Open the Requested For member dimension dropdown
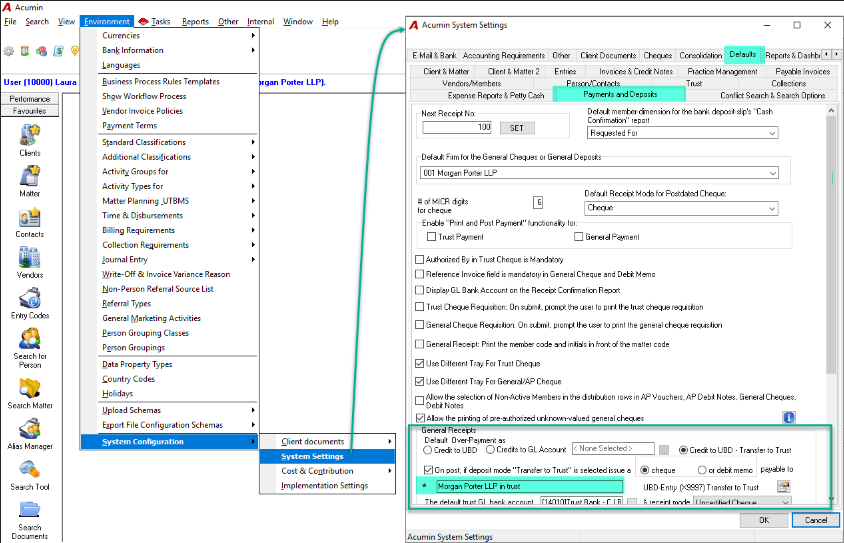 point(683,133)
